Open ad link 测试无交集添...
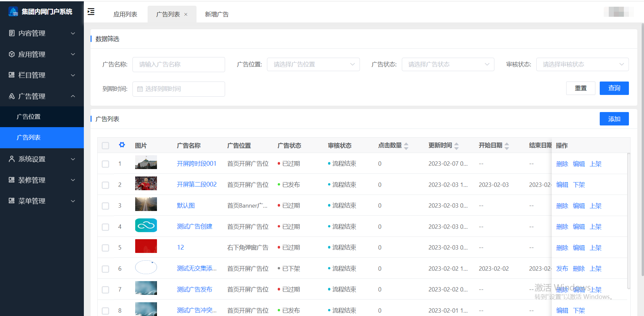 point(197,268)
